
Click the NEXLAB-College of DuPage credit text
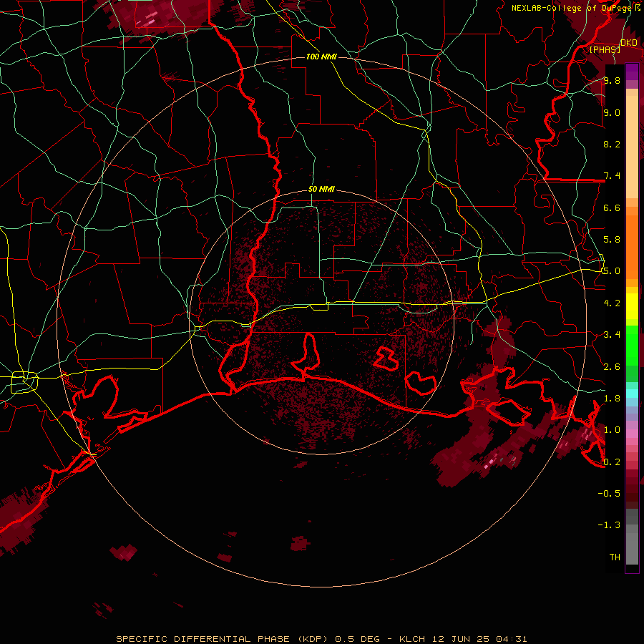[x=572, y=8]
